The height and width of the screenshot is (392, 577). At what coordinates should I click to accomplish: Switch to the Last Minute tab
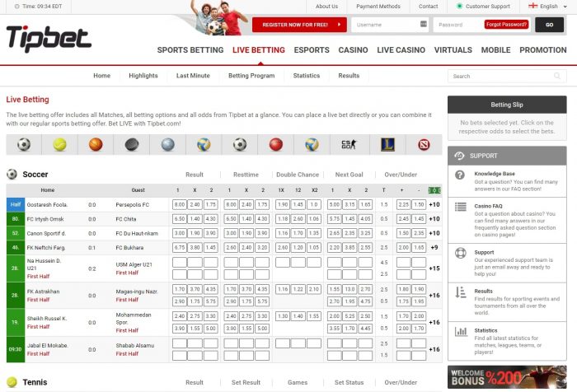[193, 76]
